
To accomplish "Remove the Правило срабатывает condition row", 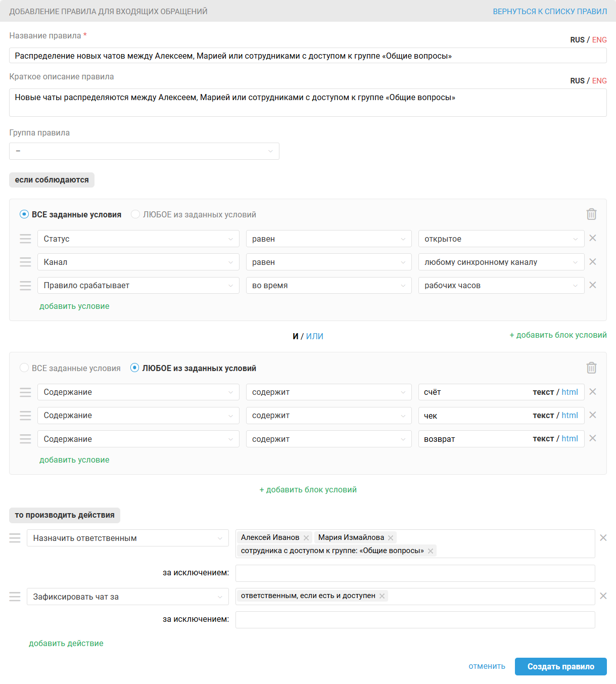I will [593, 285].
